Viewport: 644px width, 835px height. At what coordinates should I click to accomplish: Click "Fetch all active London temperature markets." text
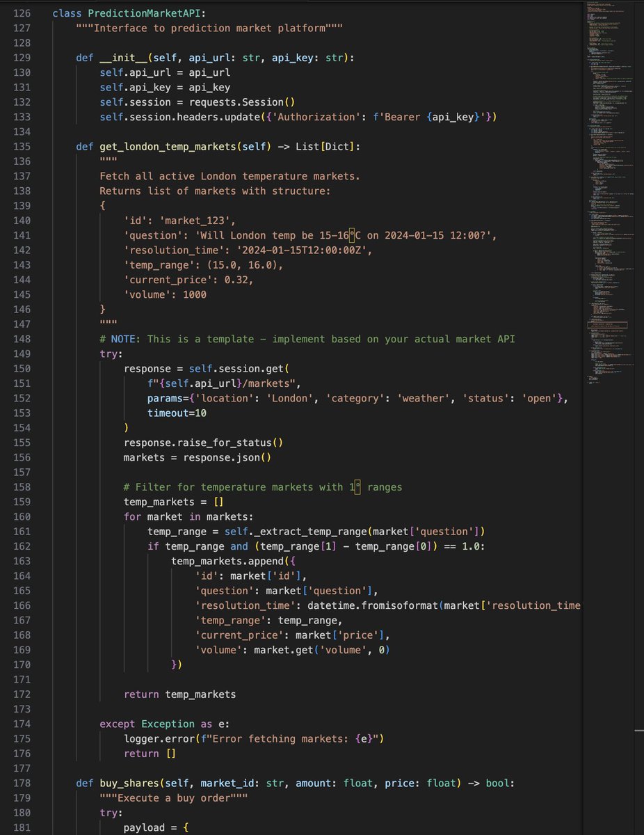pos(230,177)
